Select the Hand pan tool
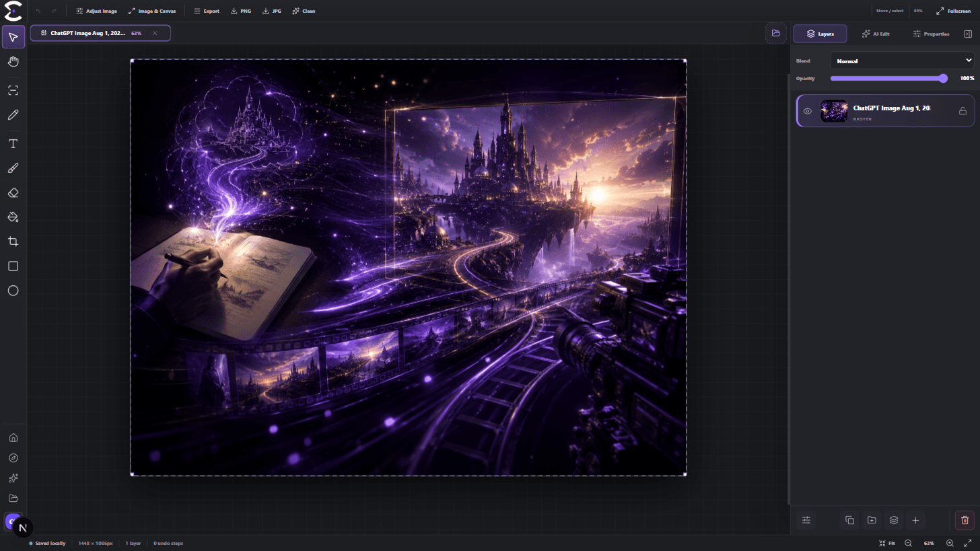Image resolution: width=980 pixels, height=551 pixels. [13, 62]
